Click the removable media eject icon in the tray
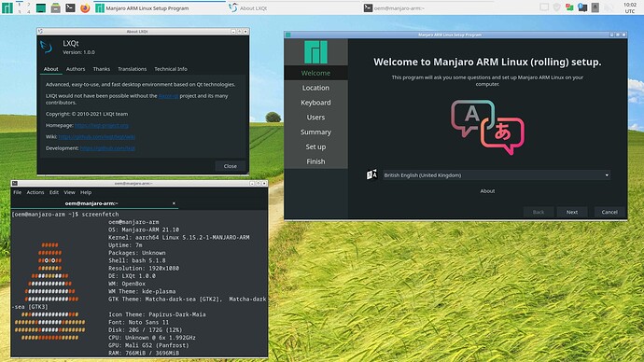The height and width of the screenshot is (362, 644). point(595,7)
